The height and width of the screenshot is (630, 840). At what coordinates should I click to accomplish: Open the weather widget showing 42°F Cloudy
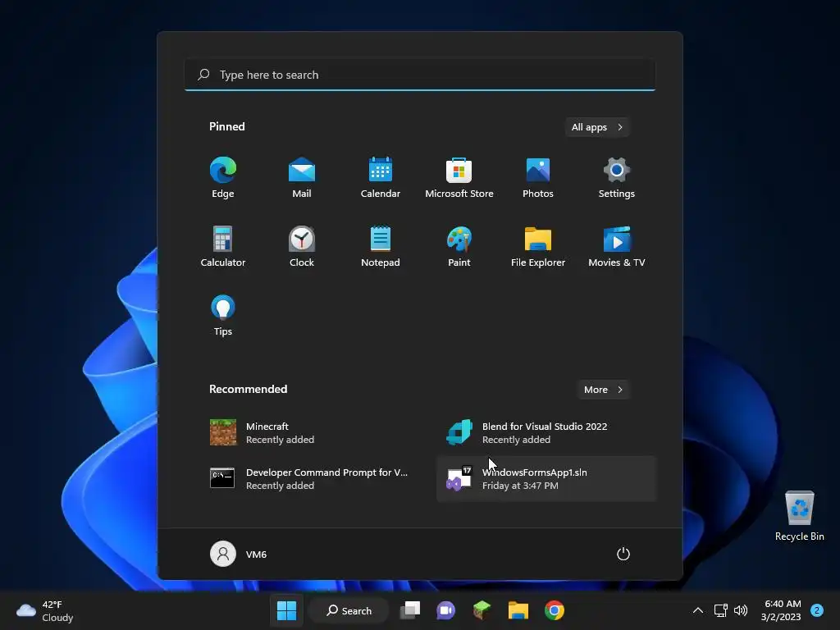[44, 610]
